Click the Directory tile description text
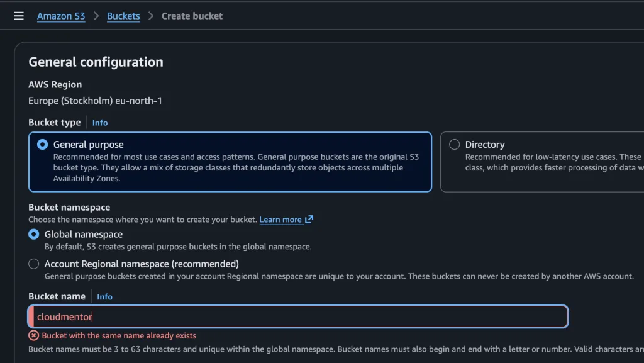Screen dimensions: 644x363 (553, 162)
